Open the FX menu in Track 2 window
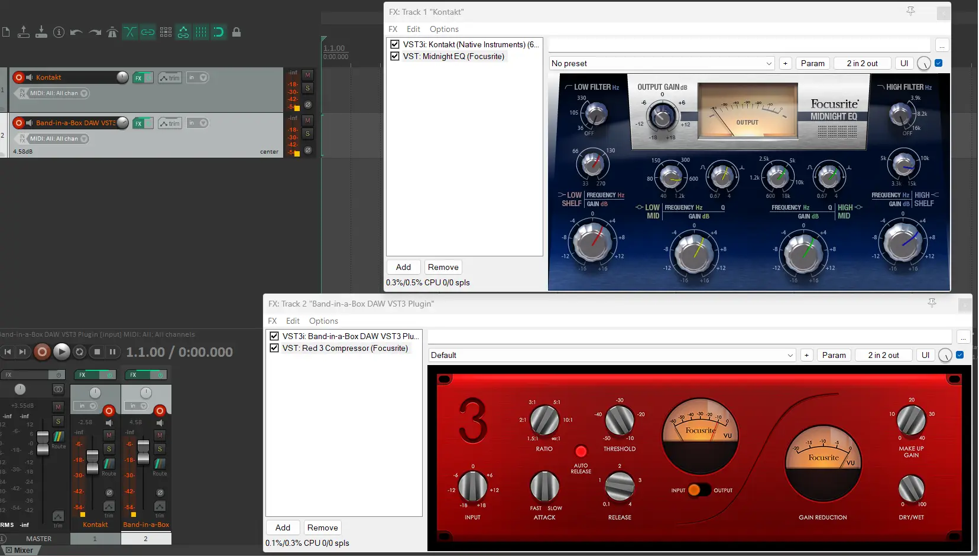Screen dimensions: 979x560 click(273, 321)
